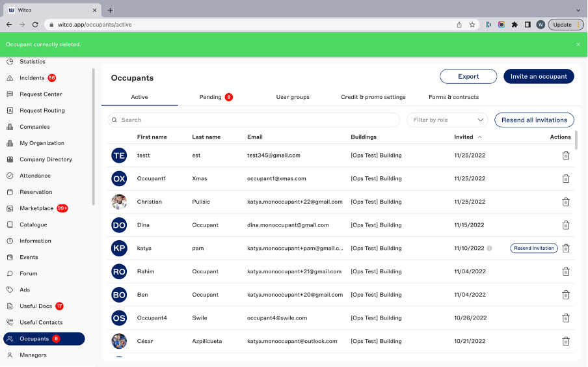
Task: Switch to the Active tab
Action: [139, 97]
